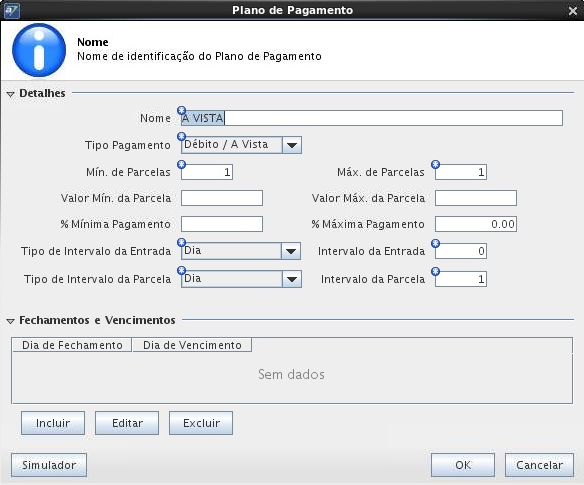The width and height of the screenshot is (584, 485).
Task: Select the Dia de Fechamento column header
Action: (x=72, y=345)
